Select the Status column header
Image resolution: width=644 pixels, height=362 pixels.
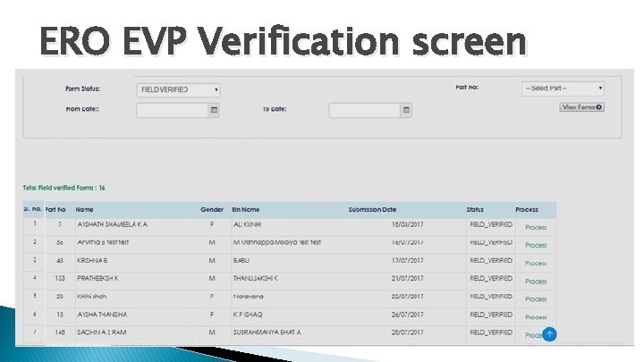pyautogui.click(x=475, y=210)
